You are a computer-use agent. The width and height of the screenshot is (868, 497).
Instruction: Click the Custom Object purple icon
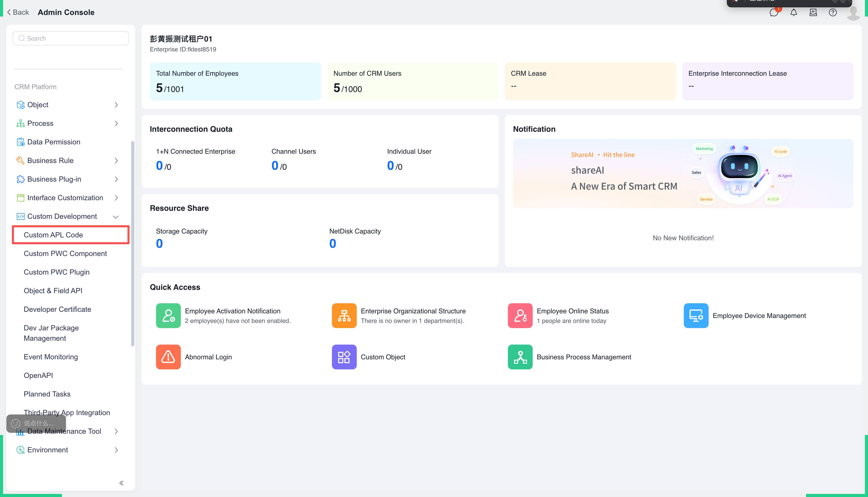tap(344, 357)
